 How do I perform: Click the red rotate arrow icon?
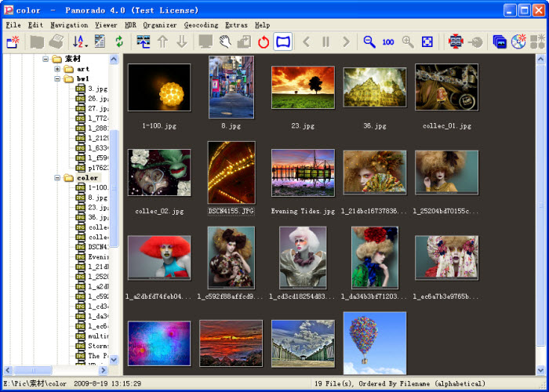(x=264, y=42)
